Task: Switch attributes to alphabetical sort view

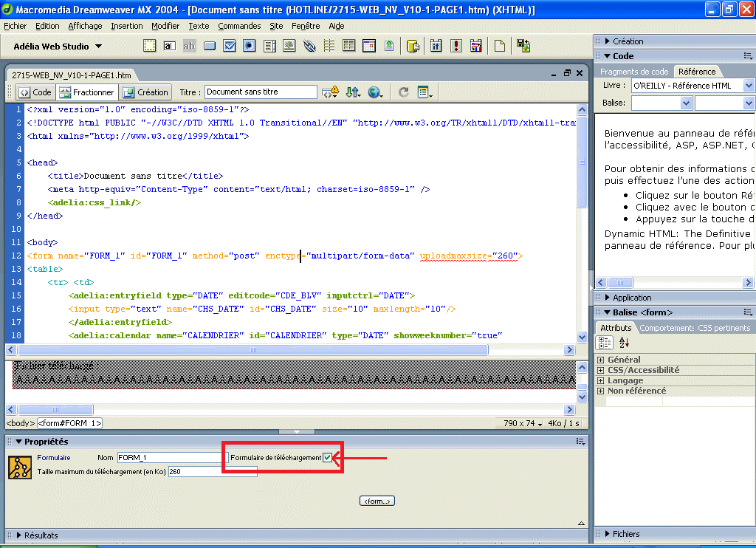Action: coord(624,343)
